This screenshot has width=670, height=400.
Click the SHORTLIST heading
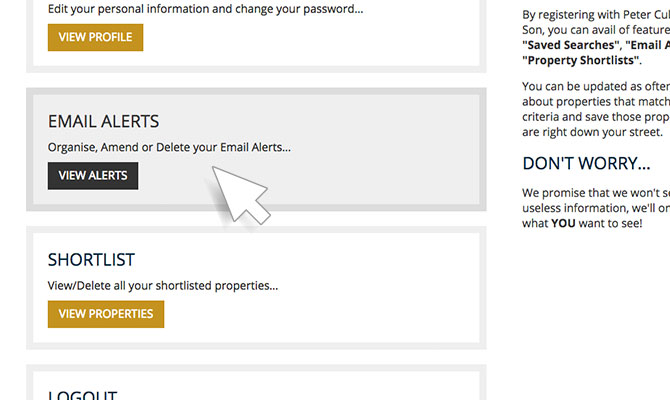pyautogui.click(x=91, y=260)
